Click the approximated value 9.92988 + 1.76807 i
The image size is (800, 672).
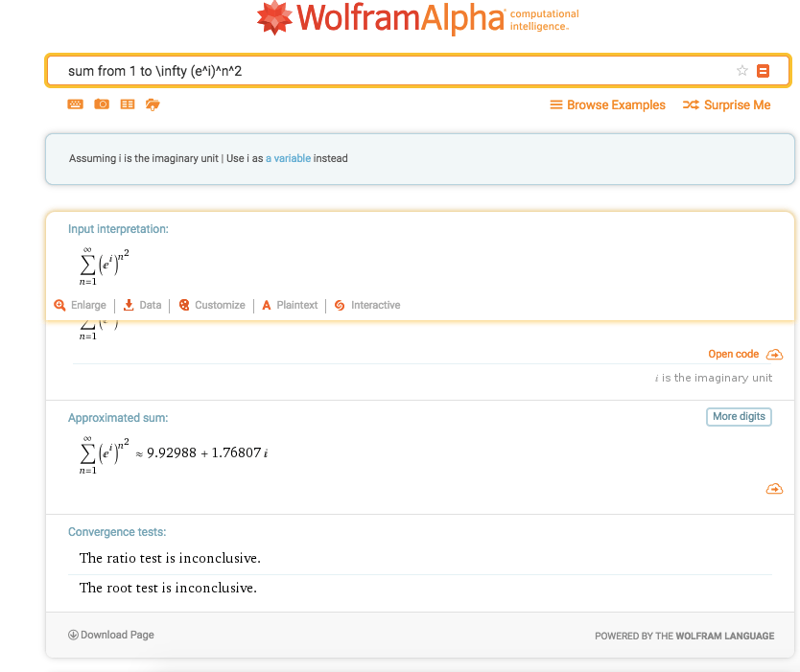point(207,452)
